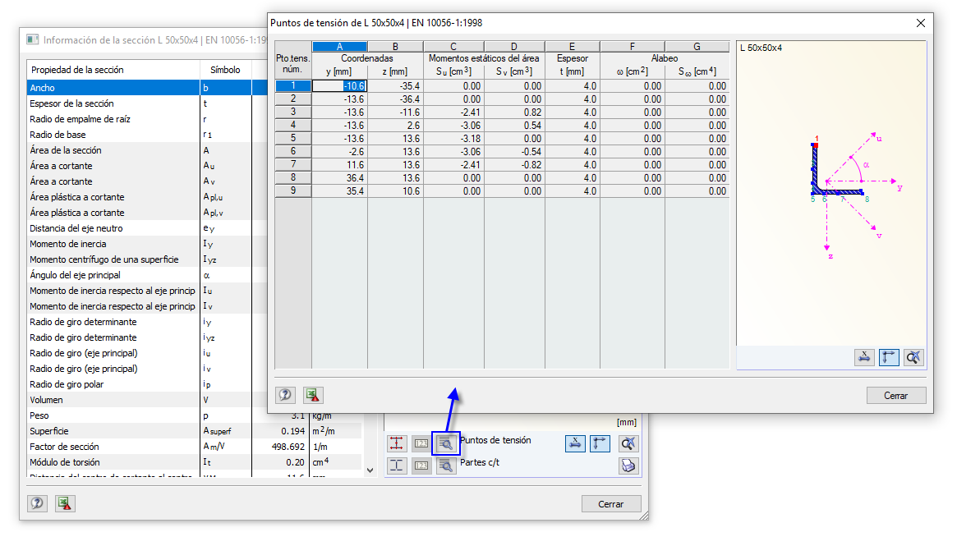The height and width of the screenshot is (546, 980).
Task: Click Su value -3.18 in row 5
Action: [x=453, y=139]
